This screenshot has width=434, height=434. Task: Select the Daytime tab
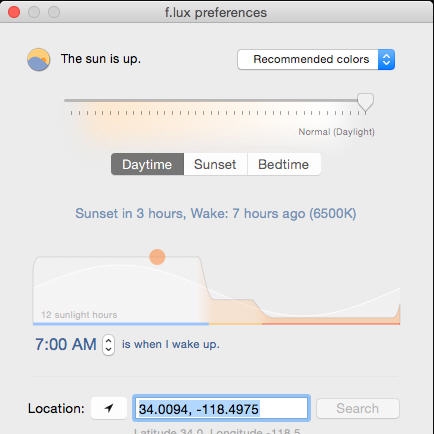pyautogui.click(x=147, y=164)
